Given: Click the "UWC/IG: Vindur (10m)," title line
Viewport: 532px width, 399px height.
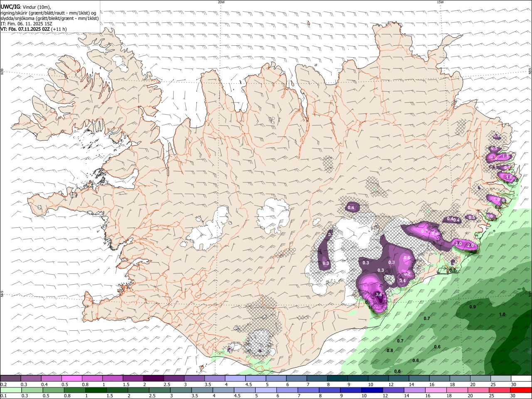Looking at the screenshot, I should tap(26, 7).
